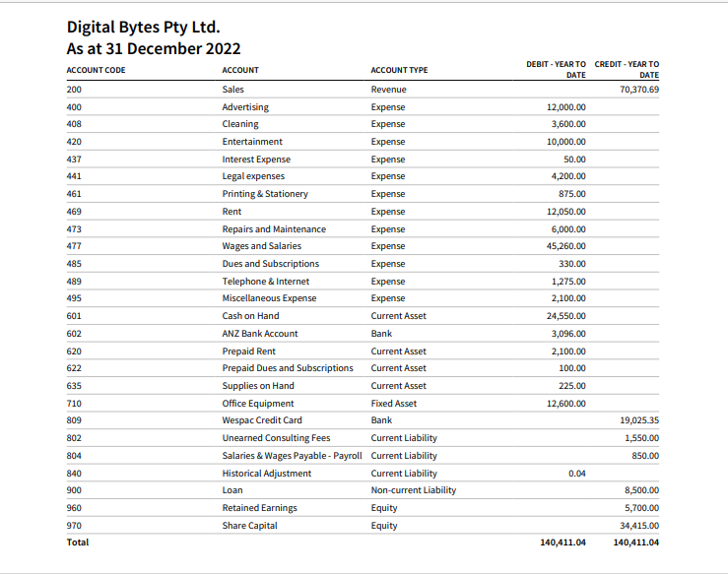Select Unearned Consulting Fees account
Screen dimensions: 728x574
pyautogui.click(x=276, y=438)
